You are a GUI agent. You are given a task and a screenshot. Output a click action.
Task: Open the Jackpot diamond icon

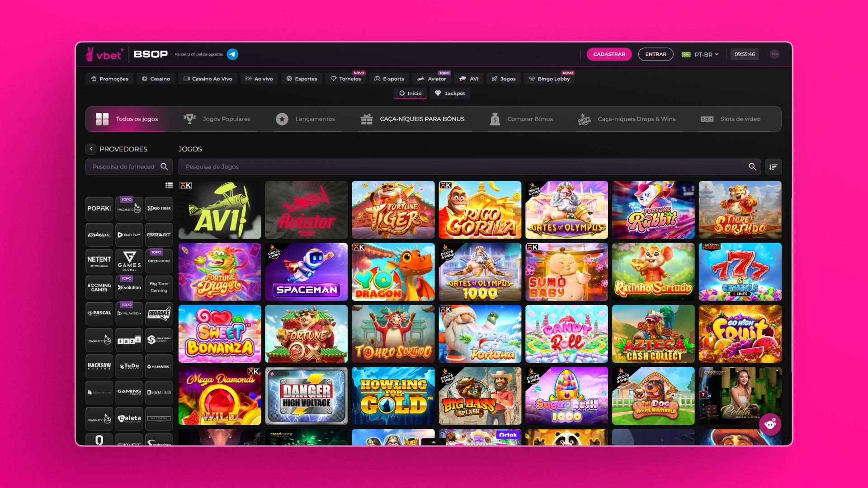point(438,94)
